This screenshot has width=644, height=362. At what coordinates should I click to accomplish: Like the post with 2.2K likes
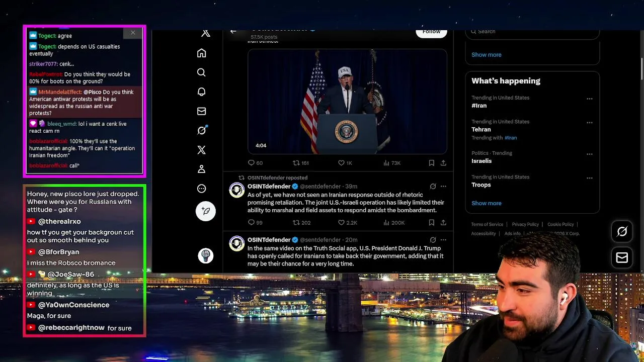click(347, 223)
